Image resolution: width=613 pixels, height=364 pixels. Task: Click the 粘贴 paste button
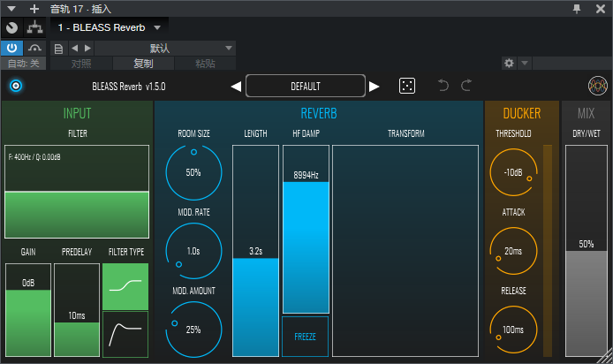coord(205,64)
